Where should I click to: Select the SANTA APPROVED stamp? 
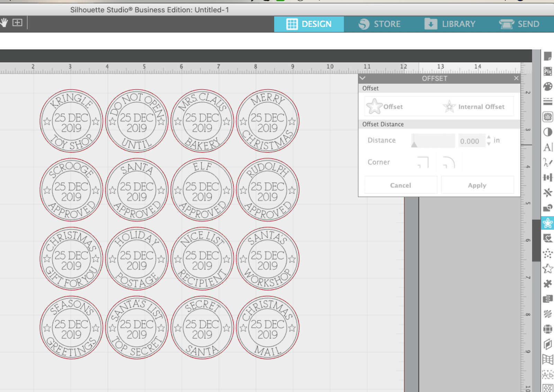[x=137, y=190]
